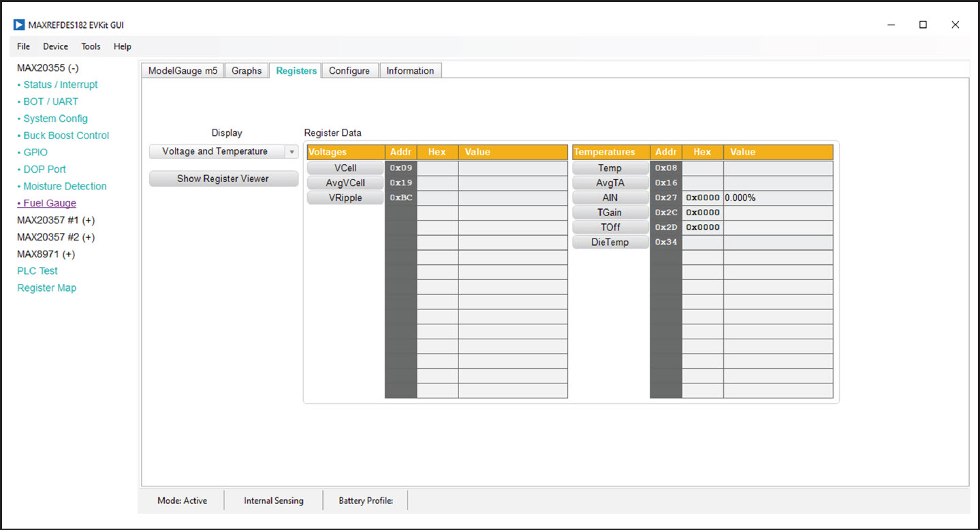This screenshot has height=530, width=980.
Task: Switch to the Graphs tab
Action: pyautogui.click(x=247, y=71)
